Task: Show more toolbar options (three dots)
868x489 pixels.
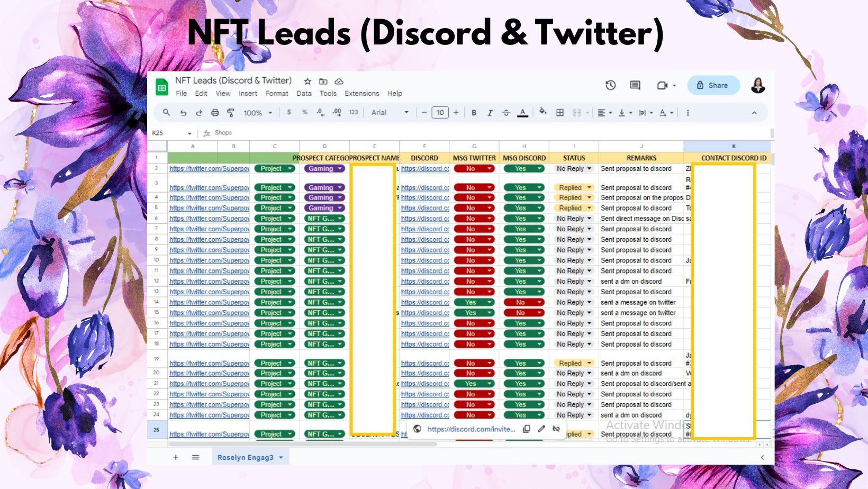Action: (x=688, y=113)
